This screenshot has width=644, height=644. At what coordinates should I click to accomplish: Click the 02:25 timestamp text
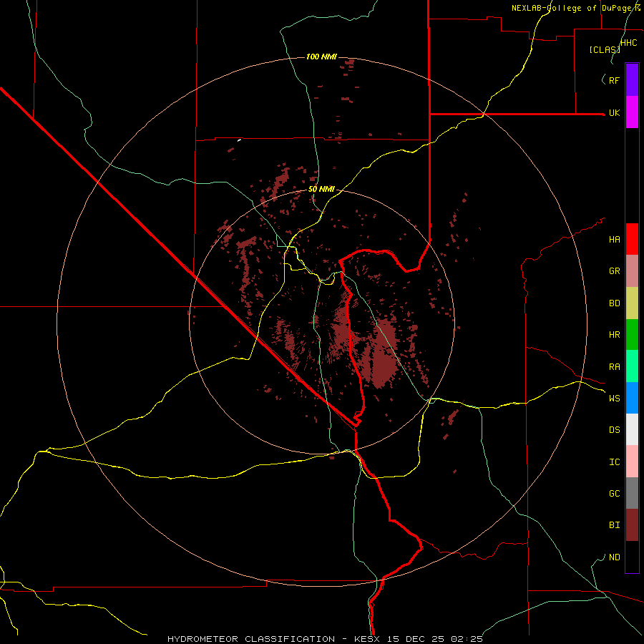pyautogui.click(x=467, y=639)
